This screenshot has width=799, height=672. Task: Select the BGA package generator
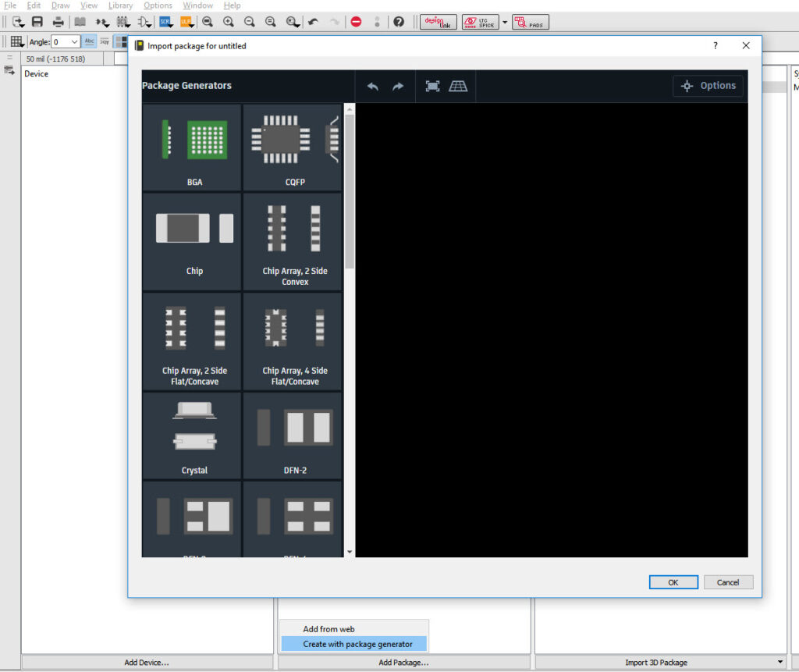192,148
